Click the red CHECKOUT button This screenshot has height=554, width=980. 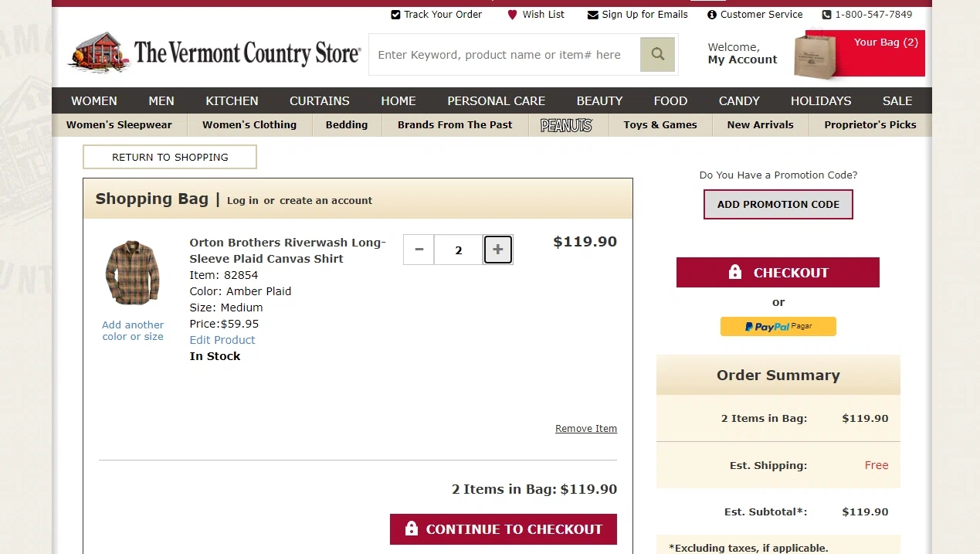[x=778, y=273]
